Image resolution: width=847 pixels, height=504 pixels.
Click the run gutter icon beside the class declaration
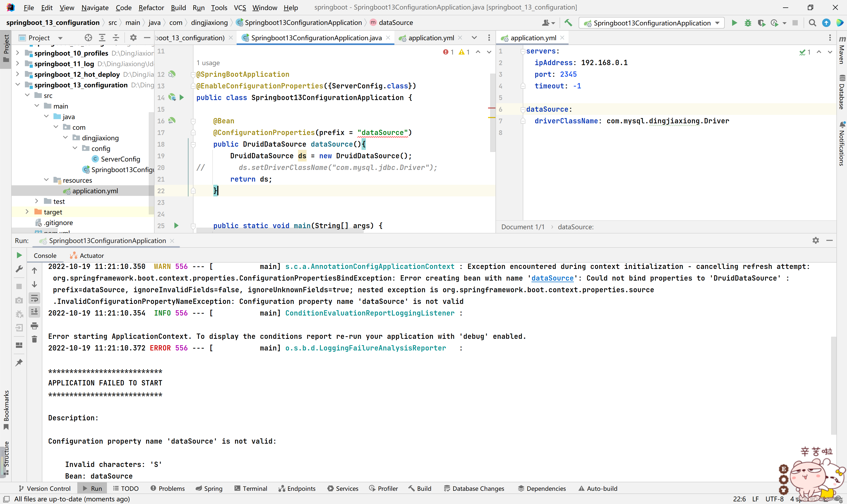click(182, 98)
